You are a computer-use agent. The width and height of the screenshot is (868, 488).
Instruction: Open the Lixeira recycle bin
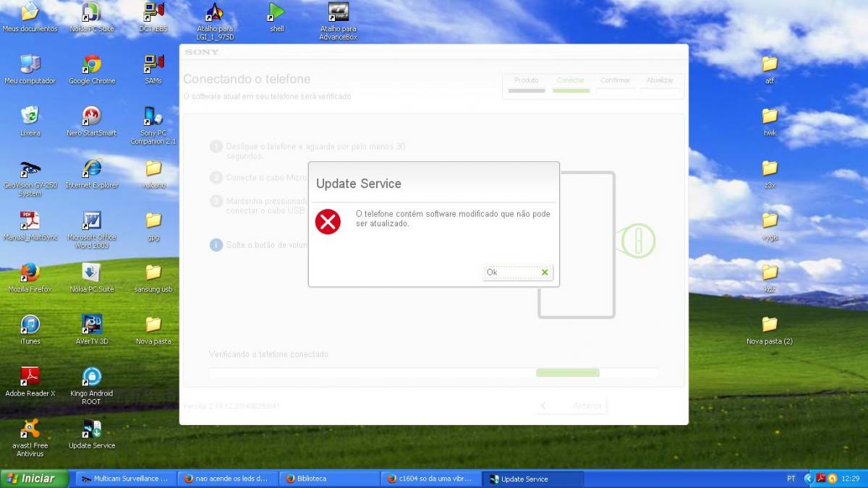(x=30, y=121)
